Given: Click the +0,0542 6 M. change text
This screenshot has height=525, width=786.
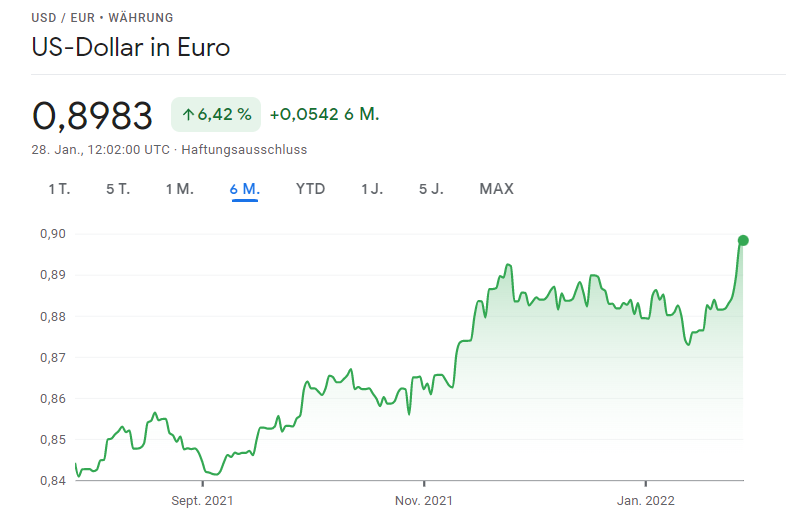Looking at the screenshot, I should (324, 115).
